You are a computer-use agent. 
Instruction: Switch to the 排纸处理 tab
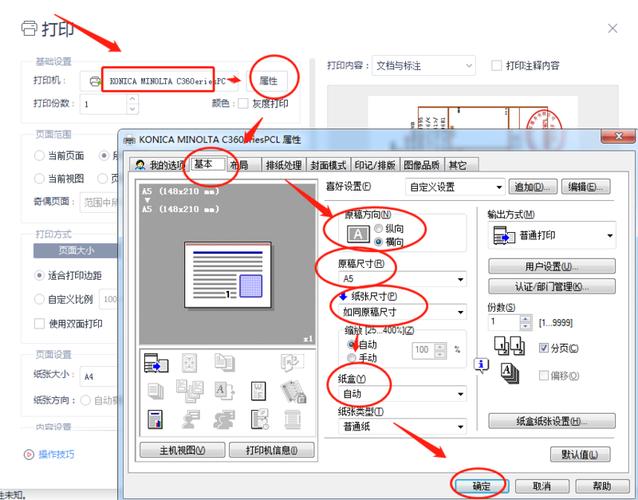tap(284, 165)
